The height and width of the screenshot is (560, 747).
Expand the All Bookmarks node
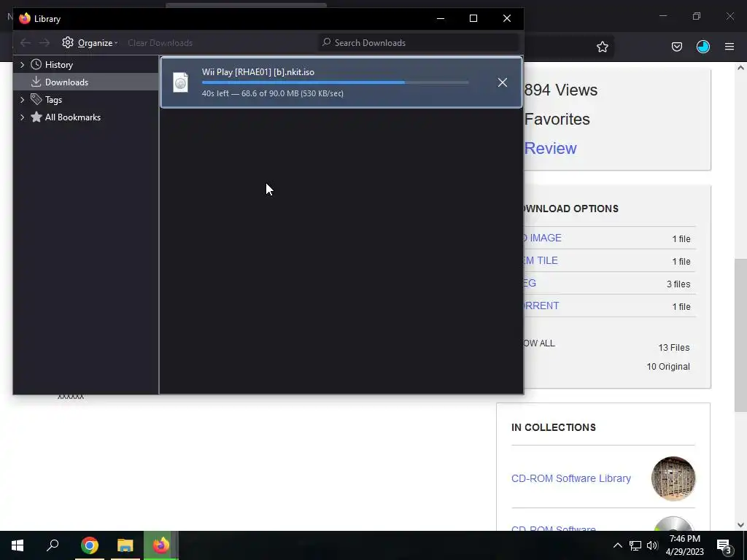click(23, 117)
